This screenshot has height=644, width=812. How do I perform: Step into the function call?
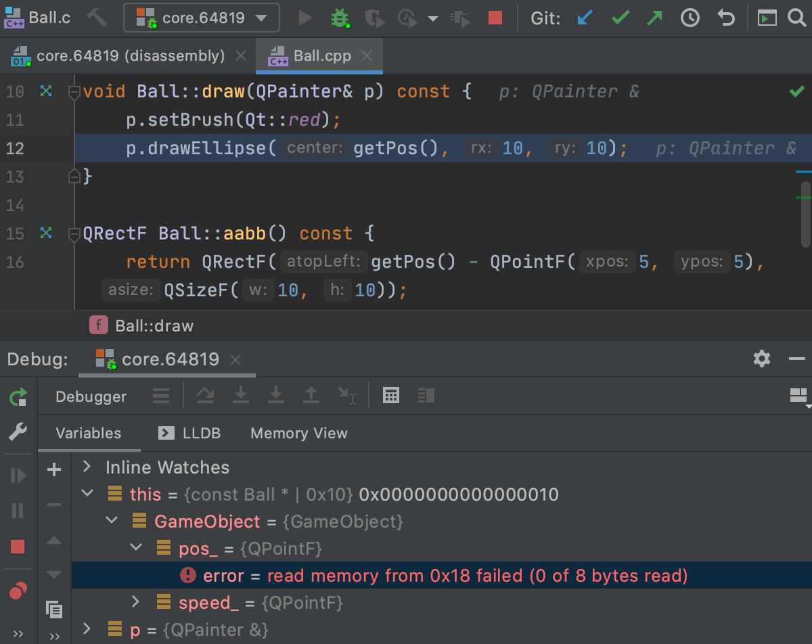click(x=241, y=396)
